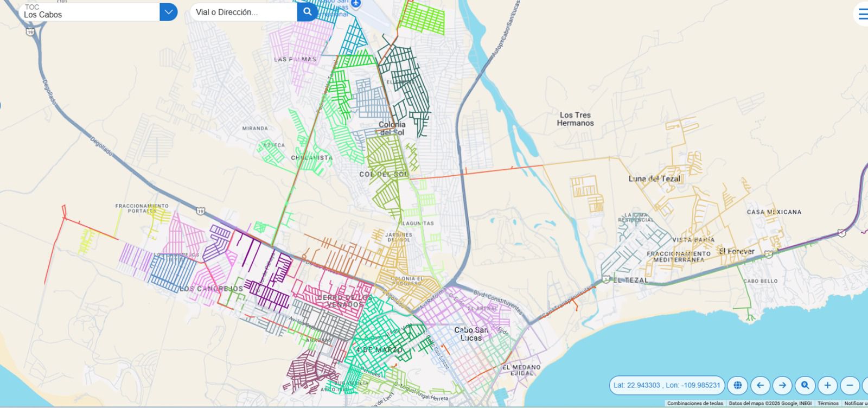This screenshot has width=868, height=408.
Task: Click the Lat/Lon coordinates display
Action: [x=667, y=385]
